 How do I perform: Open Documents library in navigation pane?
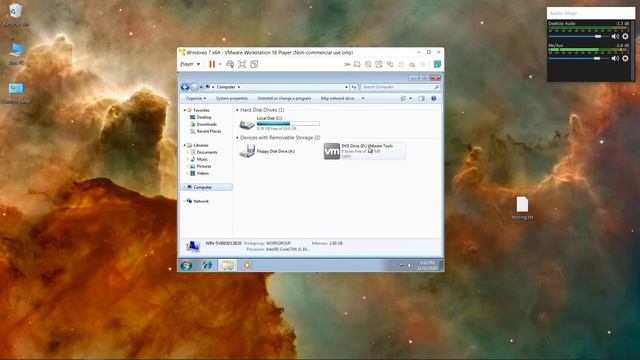click(204, 152)
